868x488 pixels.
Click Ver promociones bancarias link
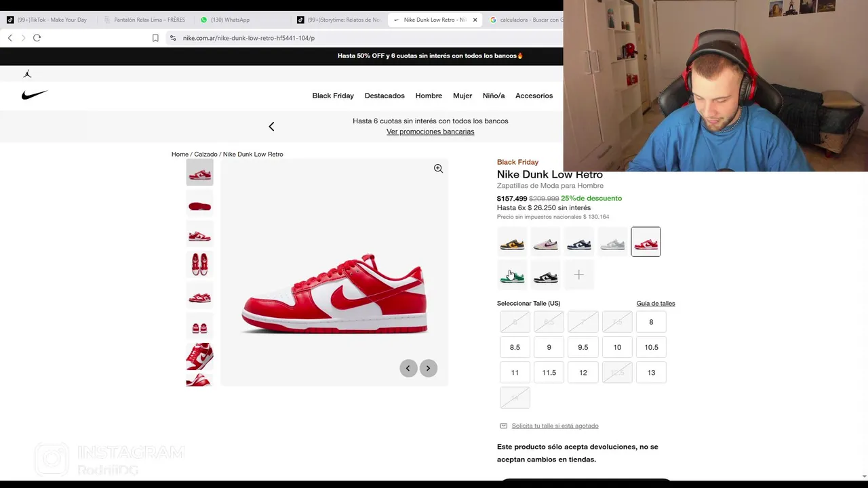click(x=430, y=131)
